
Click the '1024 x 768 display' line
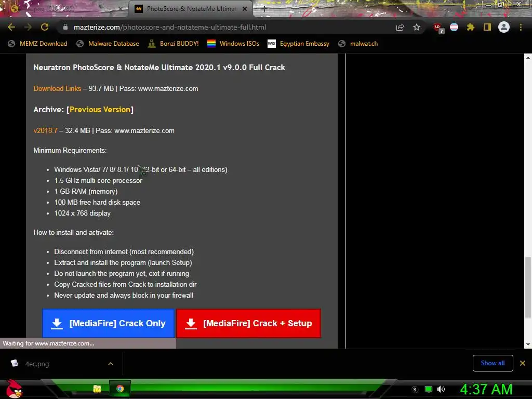(83, 214)
